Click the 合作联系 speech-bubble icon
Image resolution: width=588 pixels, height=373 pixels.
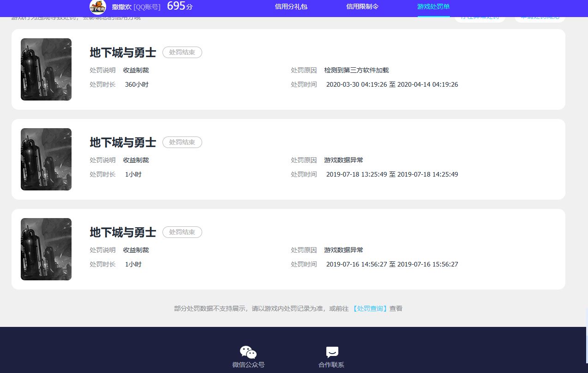[x=331, y=351]
